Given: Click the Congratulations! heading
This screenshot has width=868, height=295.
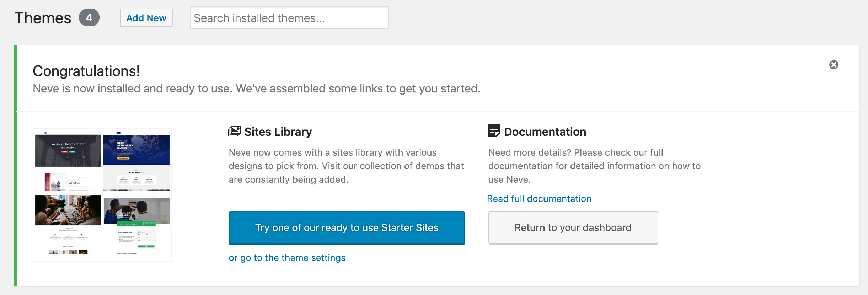Looking at the screenshot, I should pyautogui.click(x=86, y=71).
